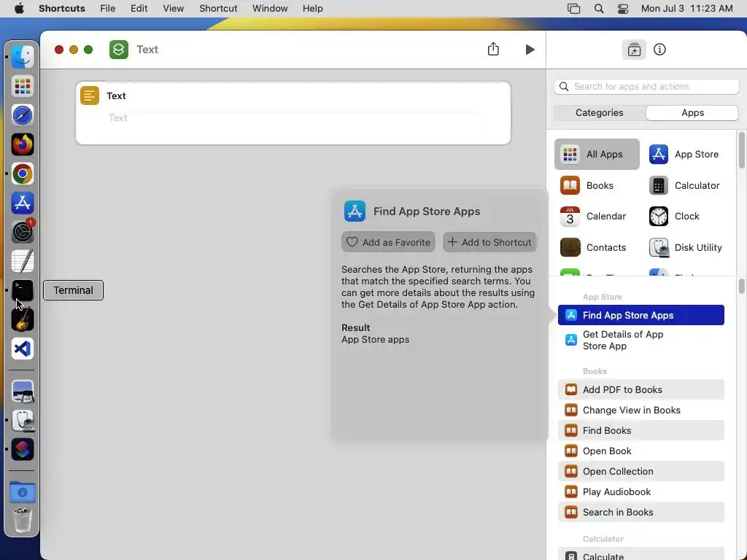The width and height of the screenshot is (747, 560).
Task: Select Find Books action
Action: 640,430
